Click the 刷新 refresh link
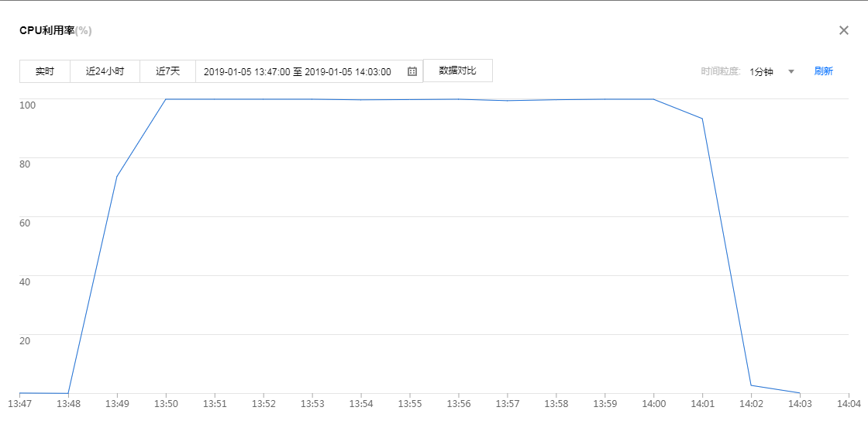Screen dimensions: 868x428 (x=823, y=71)
